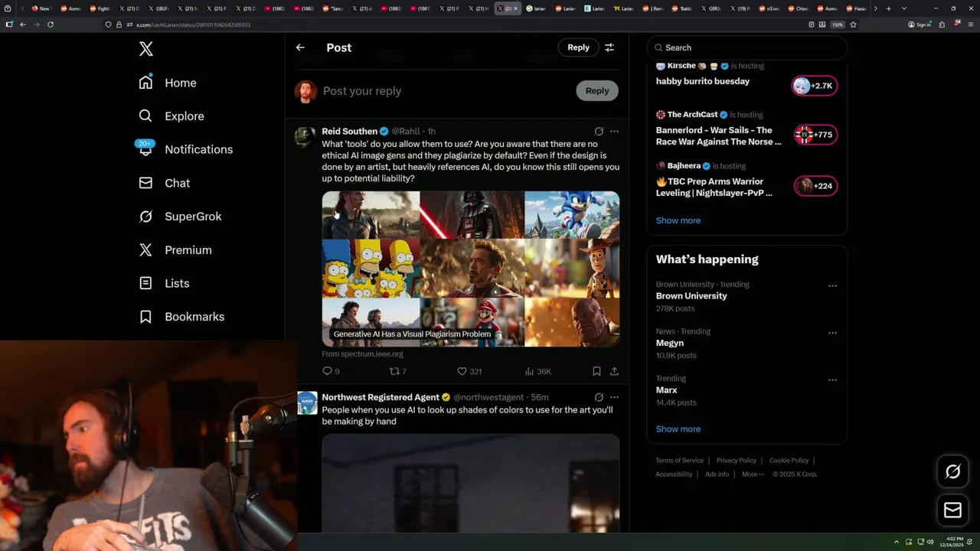Image resolution: width=980 pixels, height=551 pixels.
Task: Click the header Reply button beside Post
Action: coord(578,47)
